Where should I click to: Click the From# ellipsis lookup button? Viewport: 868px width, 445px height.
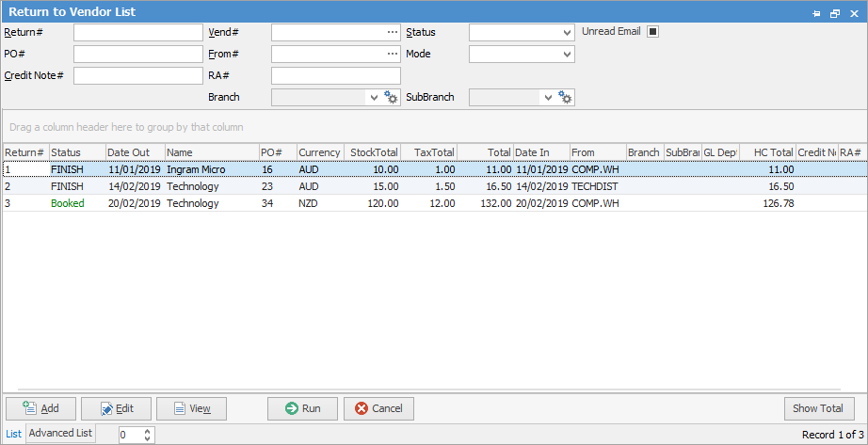[x=393, y=54]
